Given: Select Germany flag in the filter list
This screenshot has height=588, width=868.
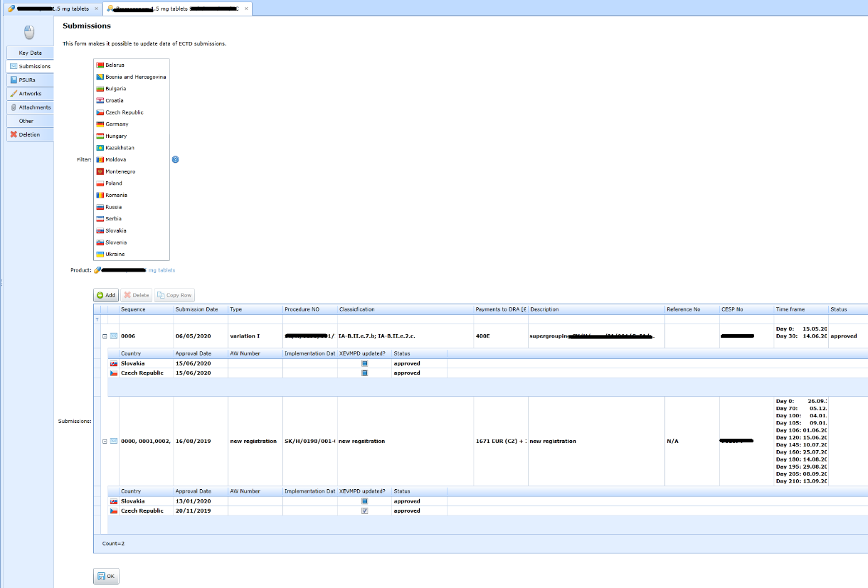Looking at the screenshot, I should [x=100, y=124].
